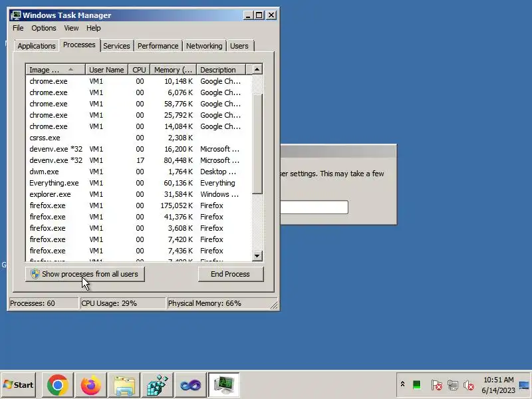Select the csrss.exe process
532x399 pixels.
coord(139,138)
